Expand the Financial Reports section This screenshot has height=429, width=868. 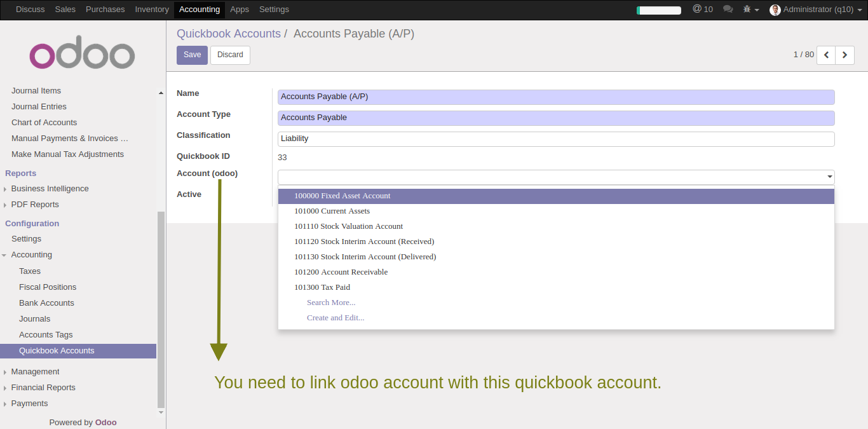coord(43,388)
